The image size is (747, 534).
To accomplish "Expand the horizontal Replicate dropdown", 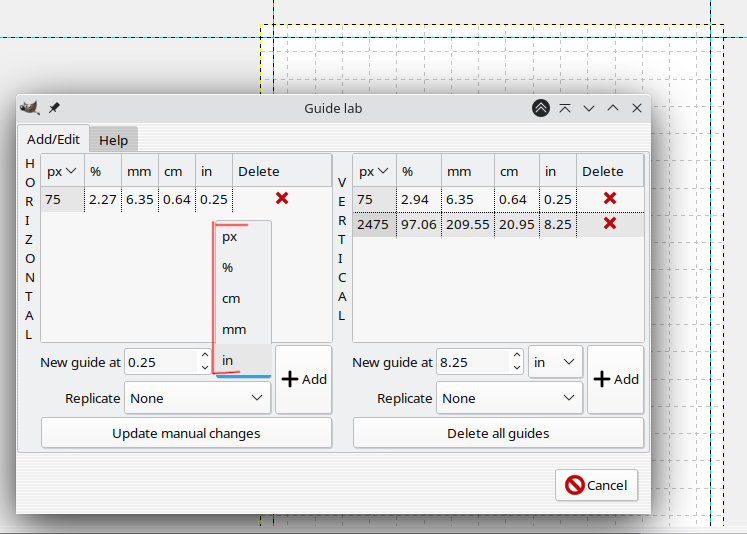I will click(x=197, y=398).
